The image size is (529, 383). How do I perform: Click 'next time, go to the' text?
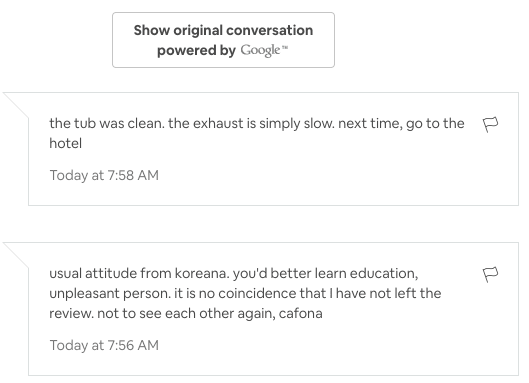click(x=401, y=124)
